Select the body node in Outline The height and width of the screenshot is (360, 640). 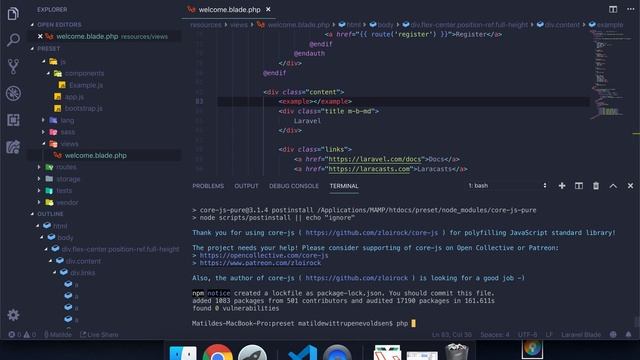(x=65, y=237)
